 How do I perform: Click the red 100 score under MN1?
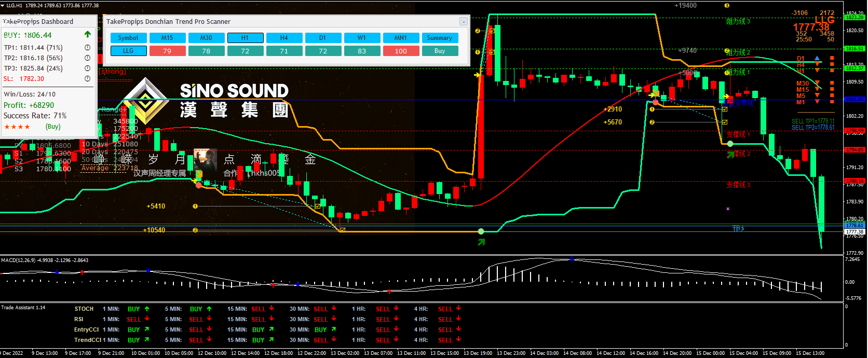(401, 51)
